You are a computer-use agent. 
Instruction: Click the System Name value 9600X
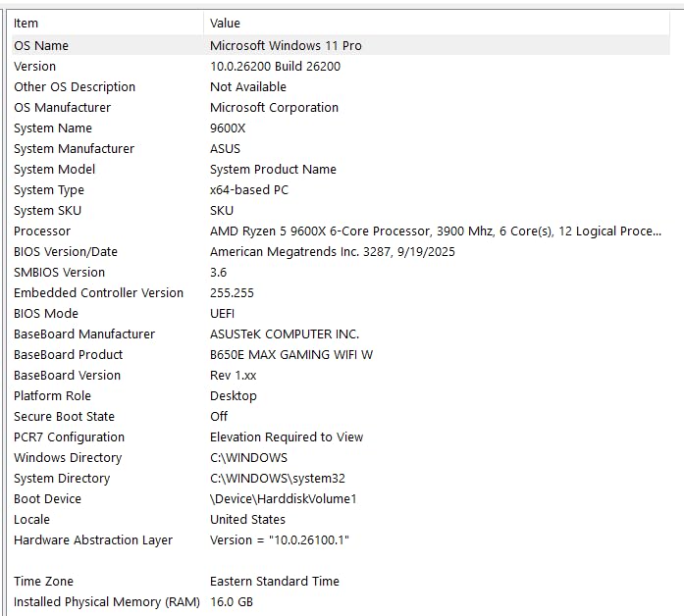click(x=228, y=128)
